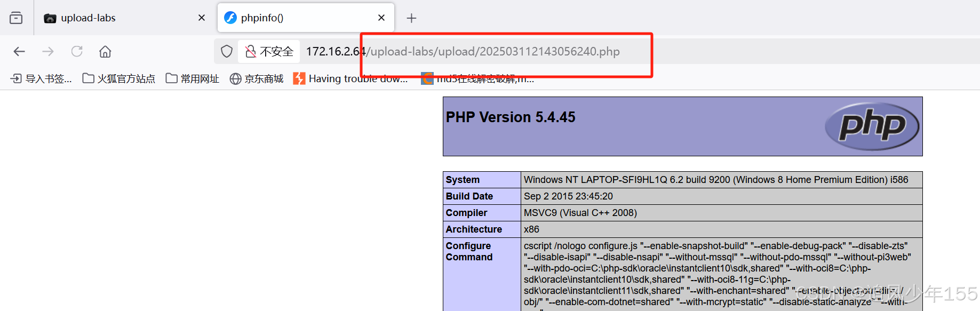Image resolution: width=980 pixels, height=311 pixels.
Task: Click the 火狐官方站点 folder icon
Action: (89, 78)
